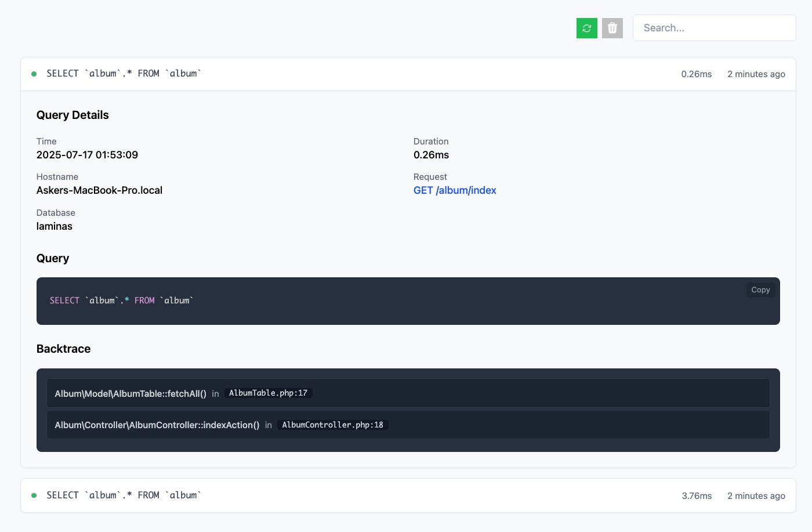Screen dimensions: 812x532
Task: Focus the Search input field
Action: tap(714, 28)
